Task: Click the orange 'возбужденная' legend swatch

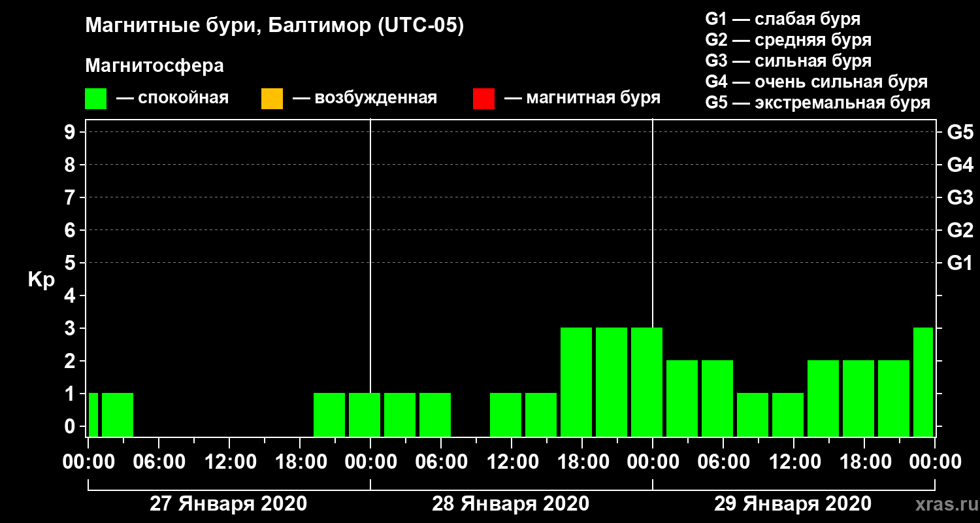Action: [272, 99]
